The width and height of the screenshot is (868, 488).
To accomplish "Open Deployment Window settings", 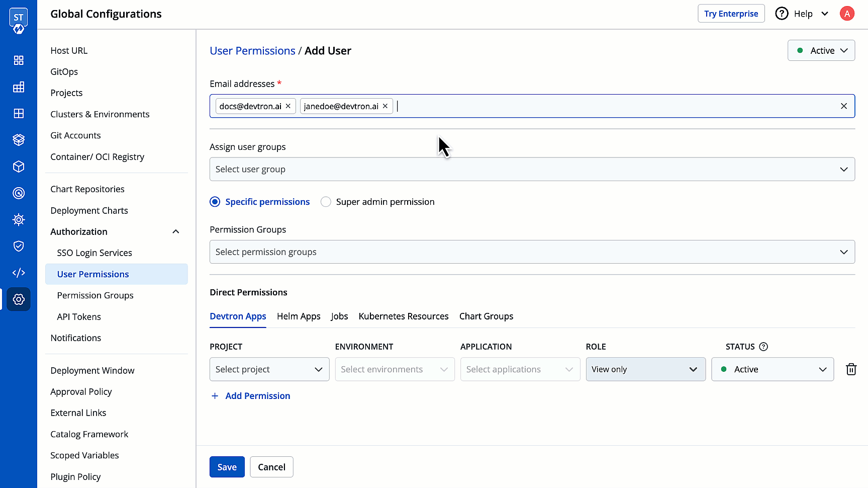I will [92, 371].
